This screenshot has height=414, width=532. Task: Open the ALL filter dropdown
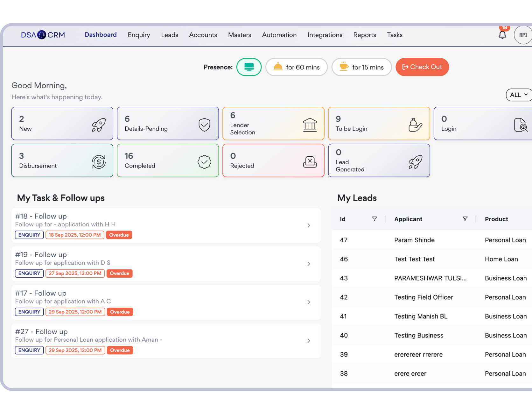tap(518, 95)
